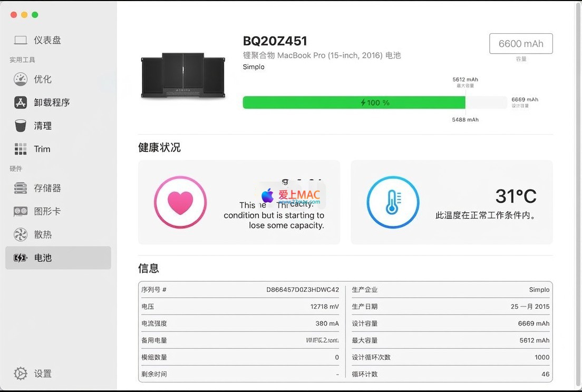582x392 pixels.
Task: Open the Dashboard (仪表盘) sidebar icon
Action: (x=21, y=40)
